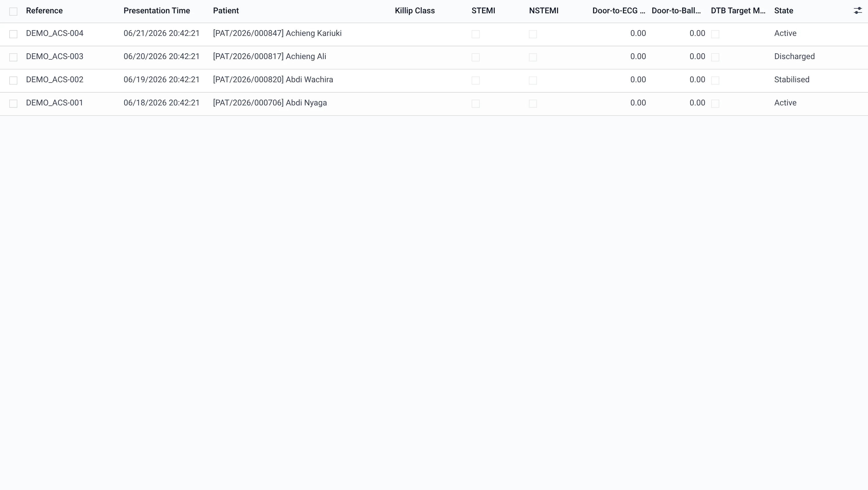Click the Discharged state cell

[794, 56]
